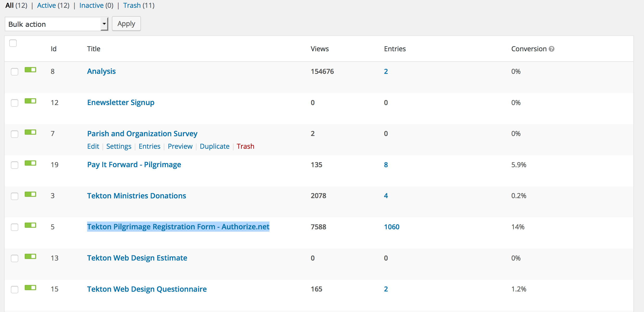This screenshot has width=644, height=312.
Task: Click the 14% conversion value
Action: point(518,227)
